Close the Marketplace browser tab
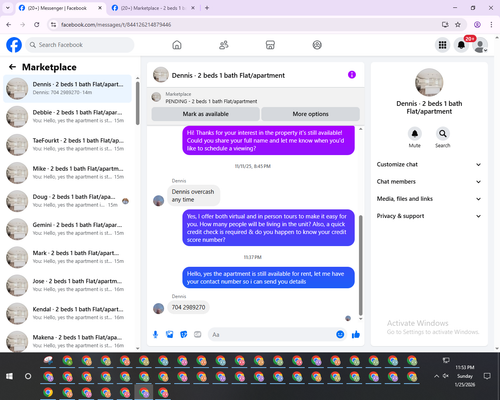The height and width of the screenshot is (400, 500). 193,8
